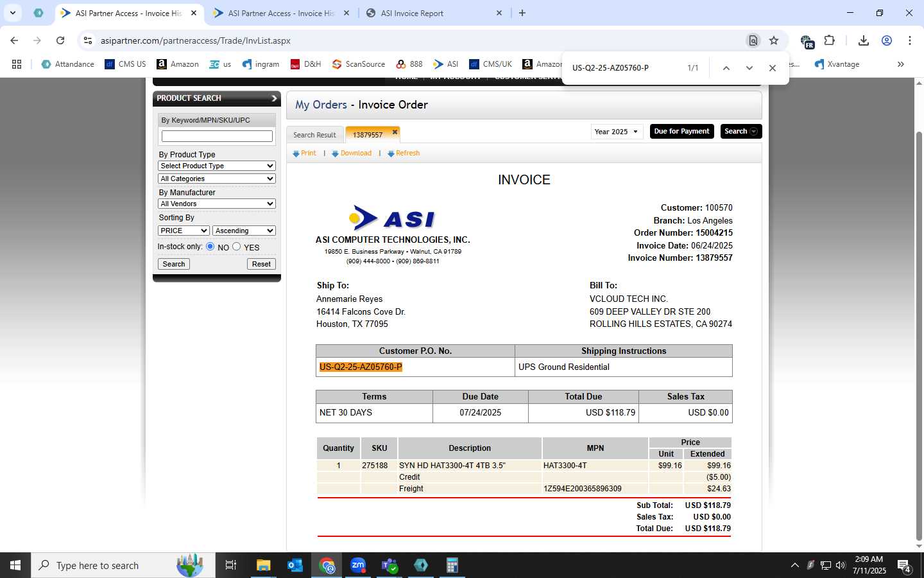Open the Ascending order dropdown
924x578 pixels.
point(244,231)
